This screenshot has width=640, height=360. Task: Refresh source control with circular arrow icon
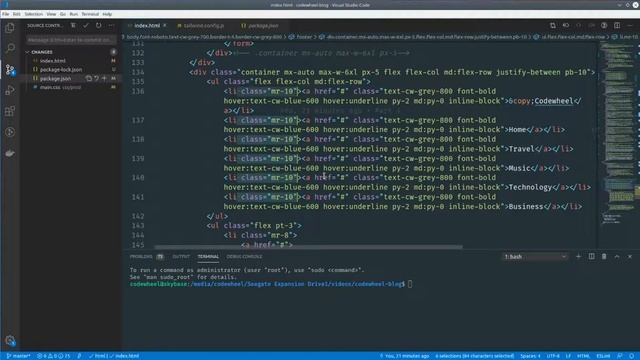(x=98, y=25)
